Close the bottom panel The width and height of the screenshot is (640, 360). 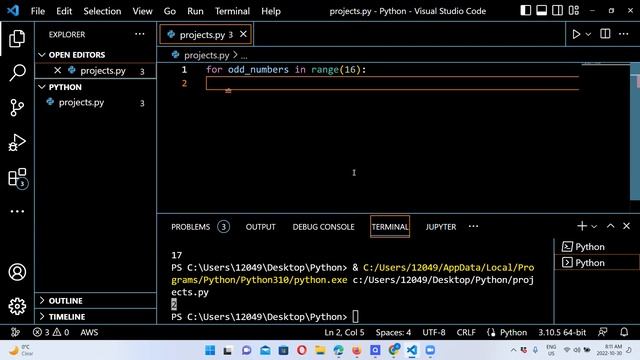(627, 226)
